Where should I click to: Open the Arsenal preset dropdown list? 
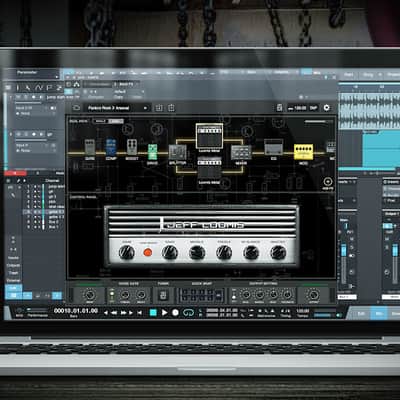[117, 108]
